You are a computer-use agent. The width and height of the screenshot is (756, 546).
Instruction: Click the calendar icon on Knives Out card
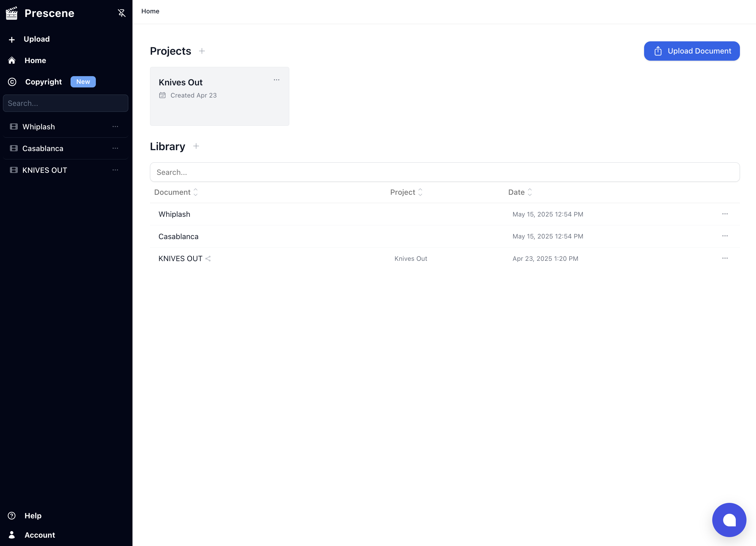(x=163, y=95)
